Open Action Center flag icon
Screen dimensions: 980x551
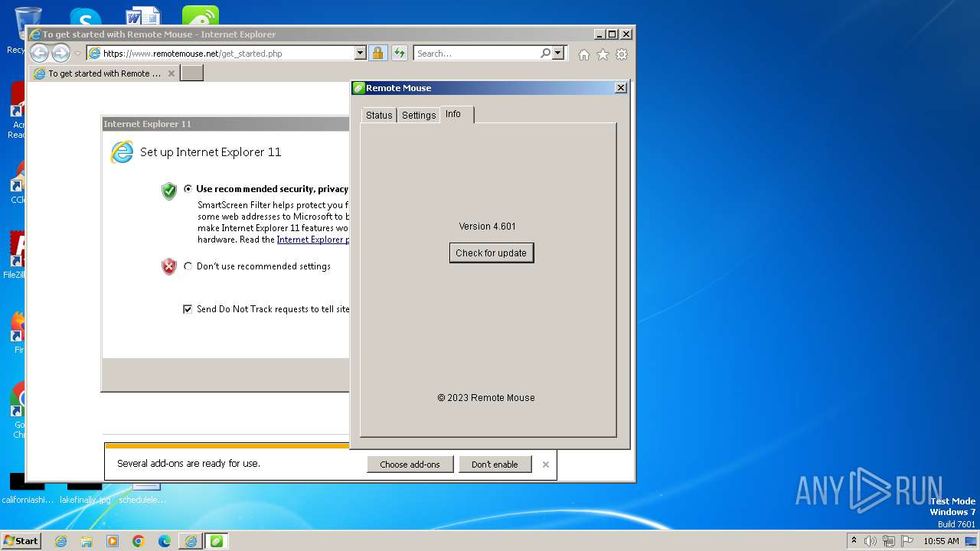click(x=907, y=541)
